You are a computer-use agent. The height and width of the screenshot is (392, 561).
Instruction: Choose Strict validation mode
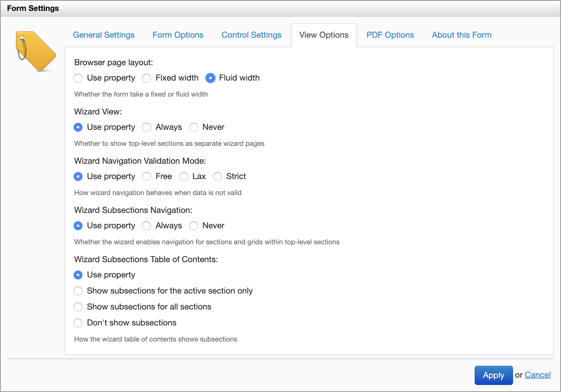tap(217, 176)
